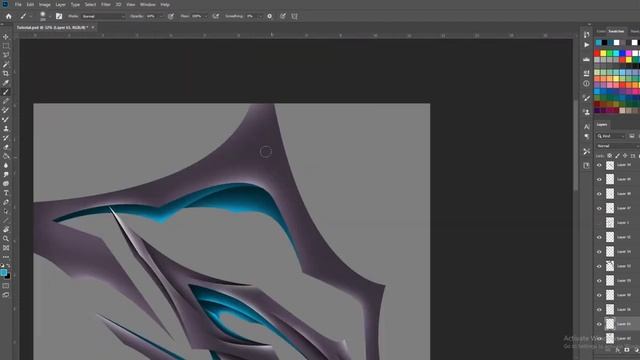
Task: Show the hidden layer without eye icon
Action: pos(599,223)
